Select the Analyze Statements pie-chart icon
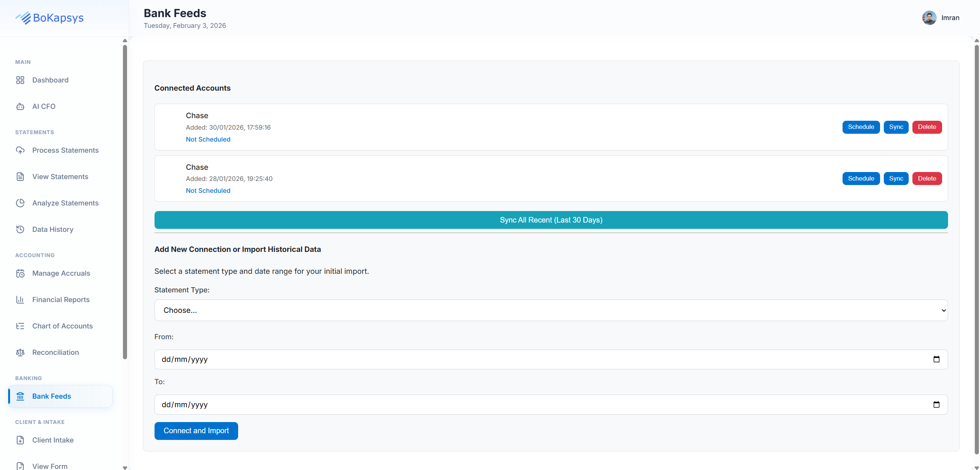 click(20, 203)
